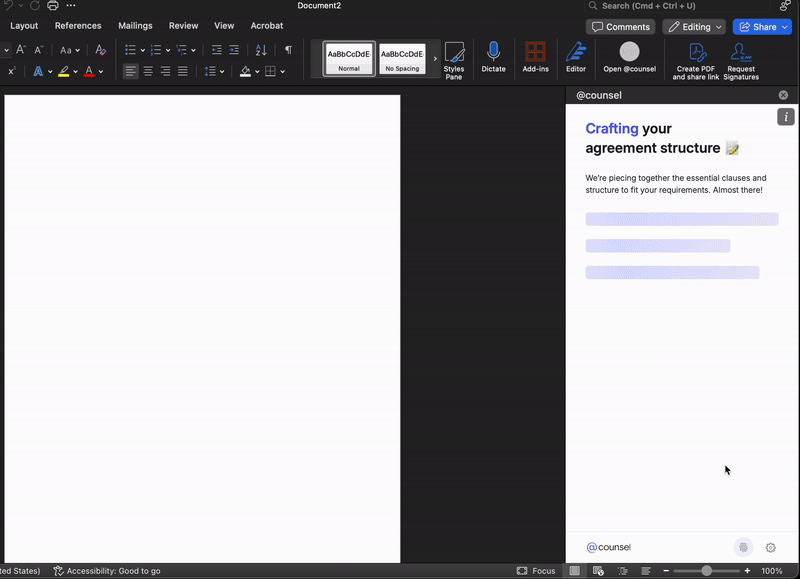This screenshot has width=800, height=579.
Task: Open the shading color dropdown arrow
Action: (x=257, y=71)
